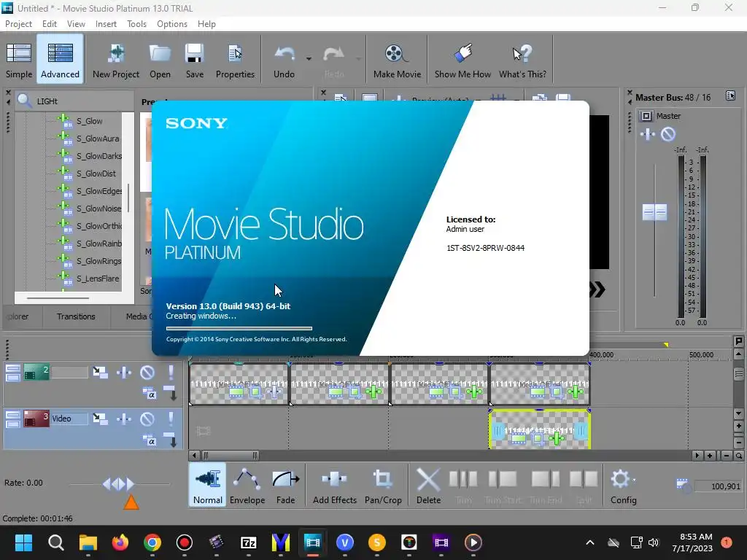Select the S_LensFlare effect

(98, 279)
